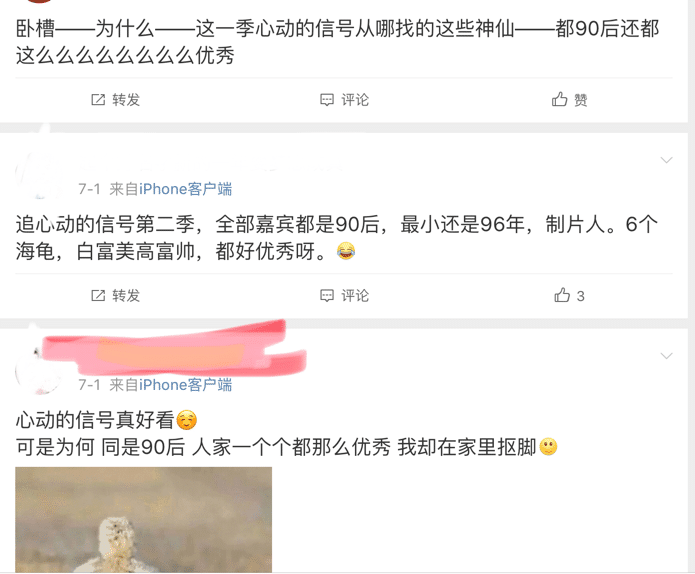Click the laughing-crying emoji in second post
The image size is (695, 574).
pyautogui.click(x=346, y=251)
